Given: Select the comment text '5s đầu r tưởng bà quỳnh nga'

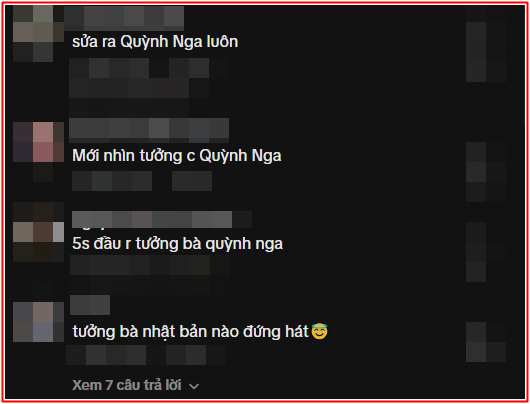Looking at the screenshot, I should (177, 244).
